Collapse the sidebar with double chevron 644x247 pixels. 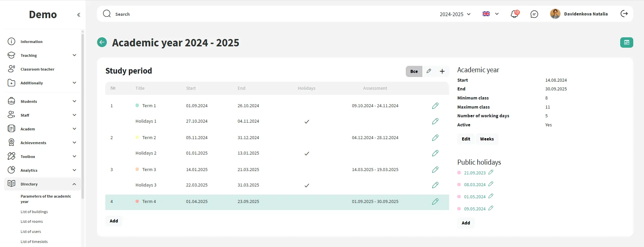pyautogui.click(x=78, y=15)
